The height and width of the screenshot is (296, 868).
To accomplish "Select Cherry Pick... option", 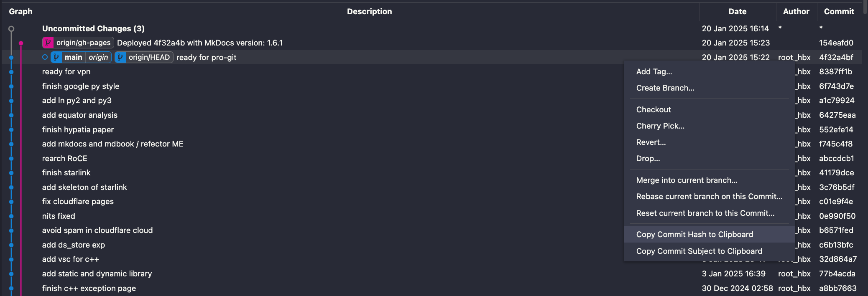I will tap(660, 126).
